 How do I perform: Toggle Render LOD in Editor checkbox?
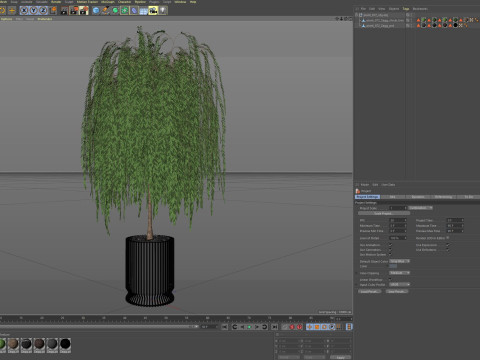448,238
